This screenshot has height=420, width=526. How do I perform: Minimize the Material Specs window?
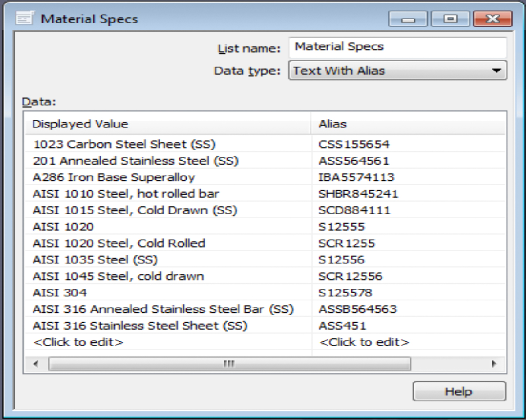click(408, 19)
